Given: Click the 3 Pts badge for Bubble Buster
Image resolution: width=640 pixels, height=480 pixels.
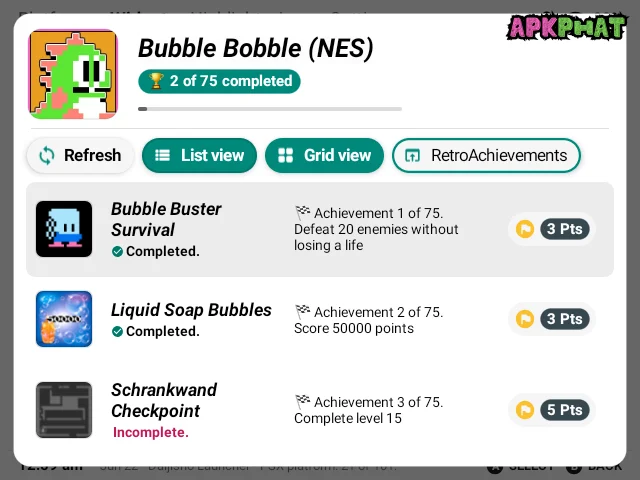Looking at the screenshot, I should pyautogui.click(x=552, y=229).
